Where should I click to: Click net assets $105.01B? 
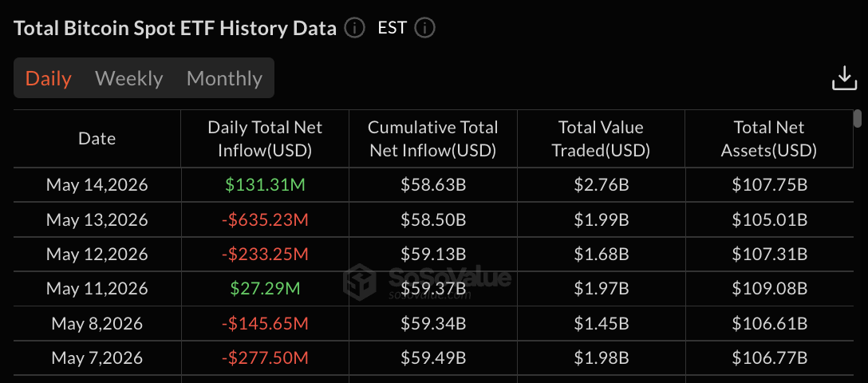(769, 219)
